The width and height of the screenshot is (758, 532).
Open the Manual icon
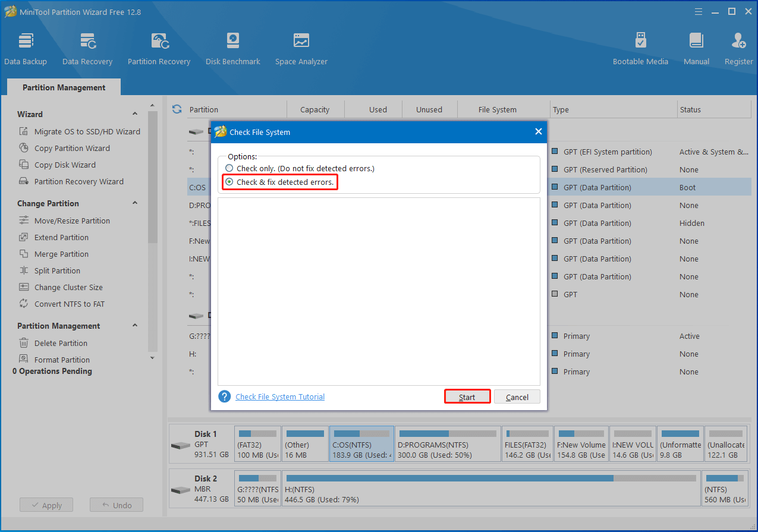point(696,48)
